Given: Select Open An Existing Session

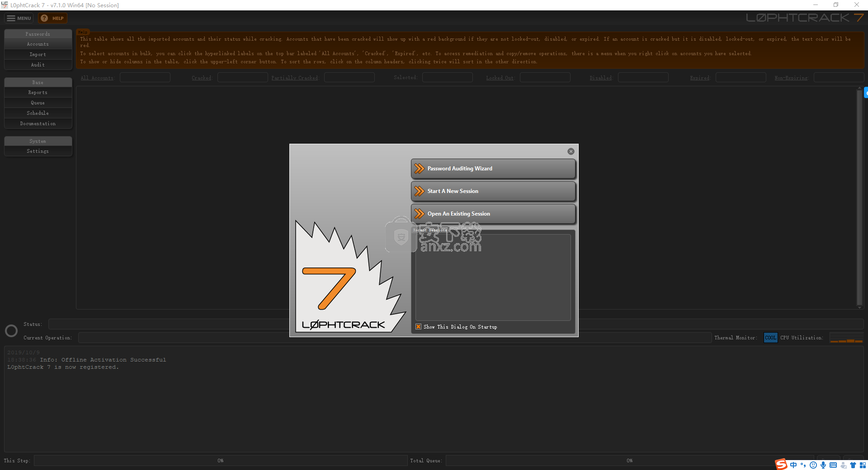Looking at the screenshot, I should pyautogui.click(x=493, y=214).
